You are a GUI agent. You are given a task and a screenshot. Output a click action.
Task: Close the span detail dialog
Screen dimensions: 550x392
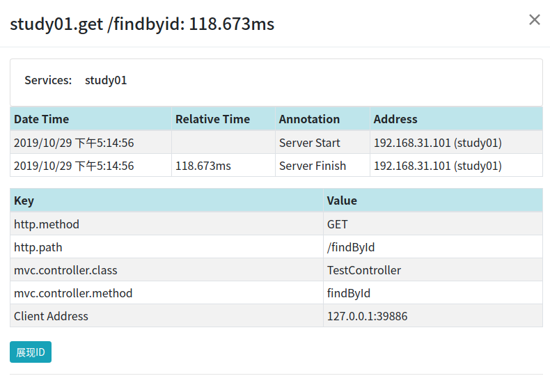click(x=534, y=19)
